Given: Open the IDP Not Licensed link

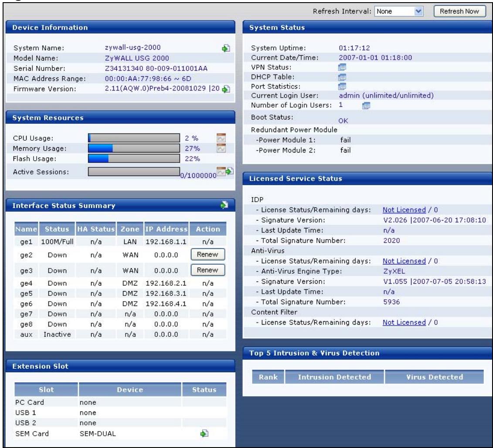Looking at the screenshot, I should pyautogui.click(x=404, y=210).
